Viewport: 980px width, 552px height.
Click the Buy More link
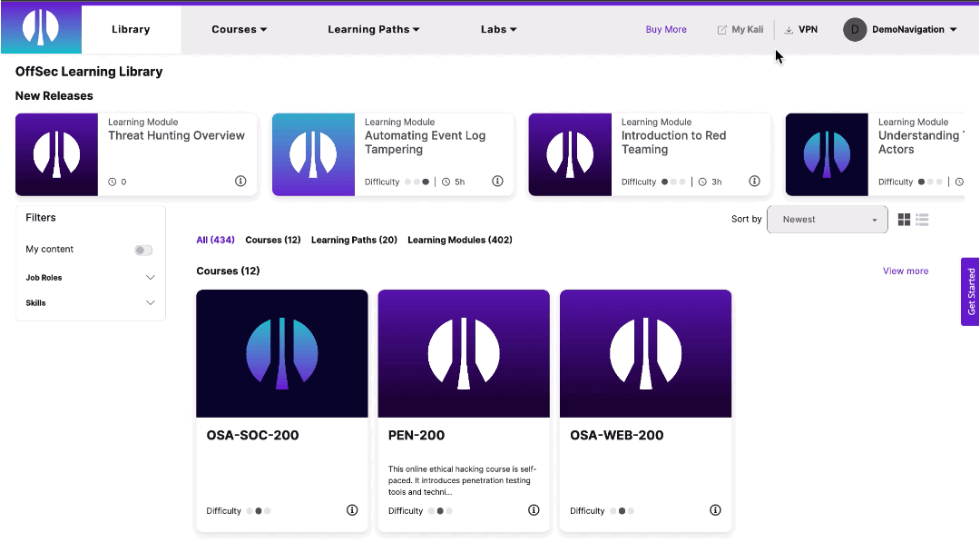pyautogui.click(x=666, y=29)
